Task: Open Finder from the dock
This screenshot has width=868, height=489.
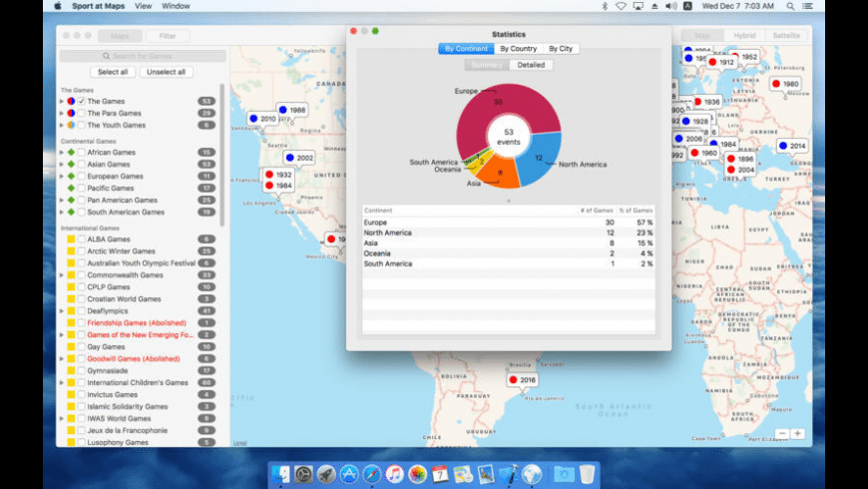Action: (280, 474)
